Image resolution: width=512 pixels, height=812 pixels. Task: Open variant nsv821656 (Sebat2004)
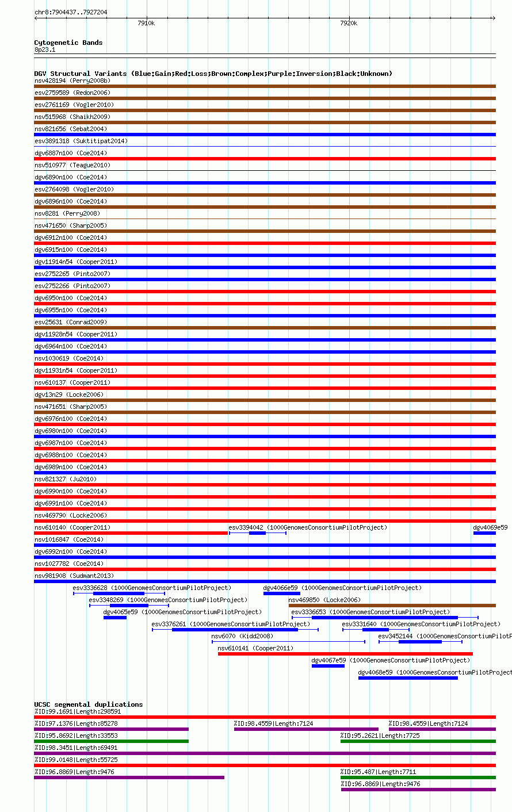pyautogui.click(x=71, y=129)
